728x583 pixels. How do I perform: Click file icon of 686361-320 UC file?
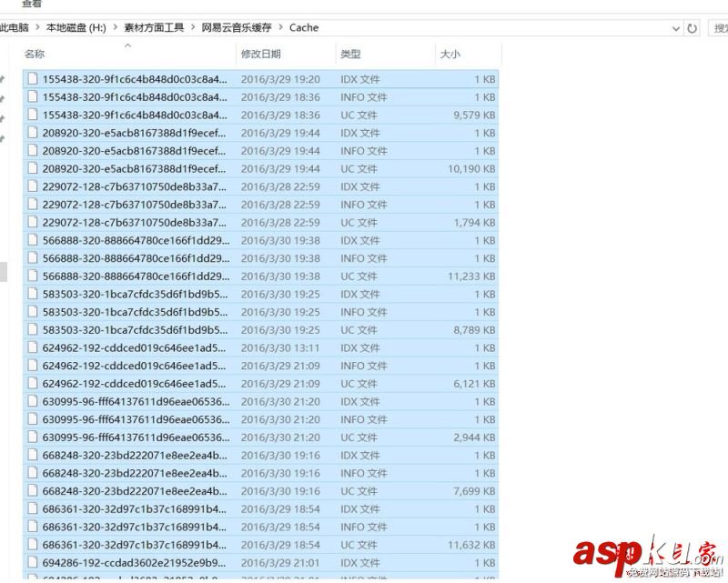pyautogui.click(x=33, y=545)
